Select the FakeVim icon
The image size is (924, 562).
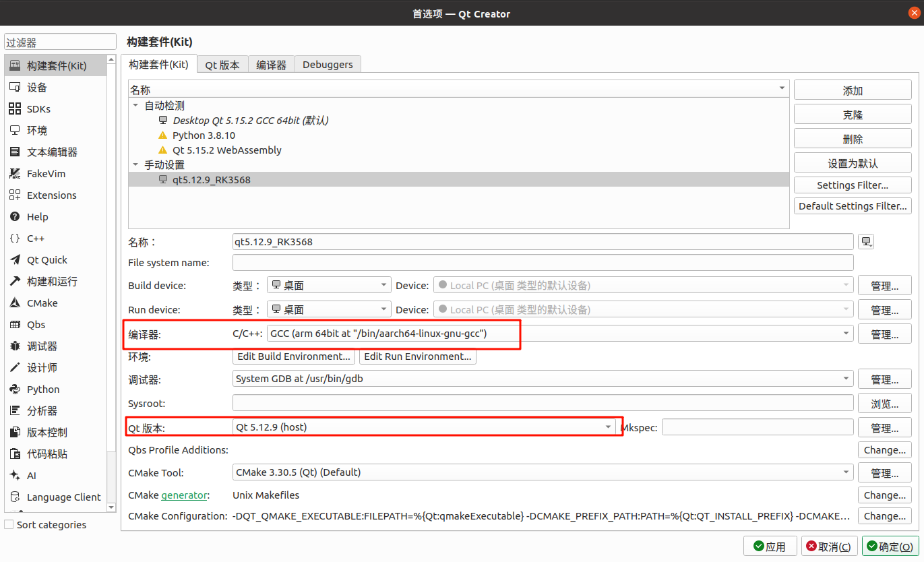[14, 173]
